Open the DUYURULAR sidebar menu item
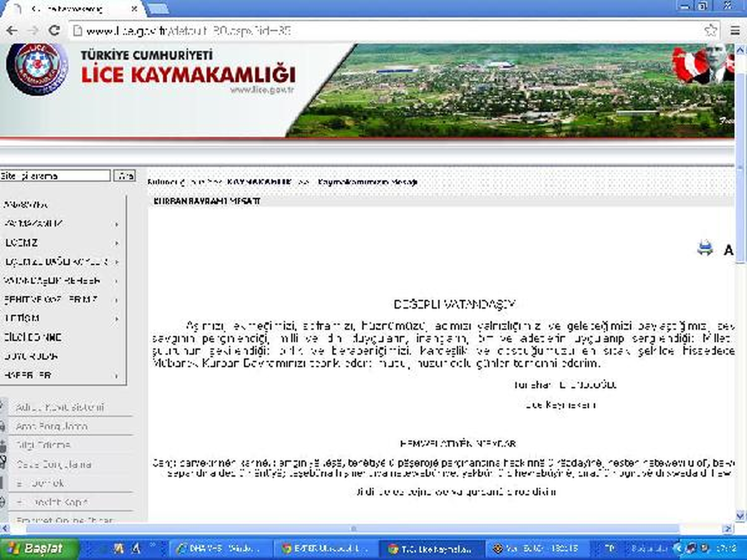This screenshot has width=747, height=560. click(x=31, y=357)
